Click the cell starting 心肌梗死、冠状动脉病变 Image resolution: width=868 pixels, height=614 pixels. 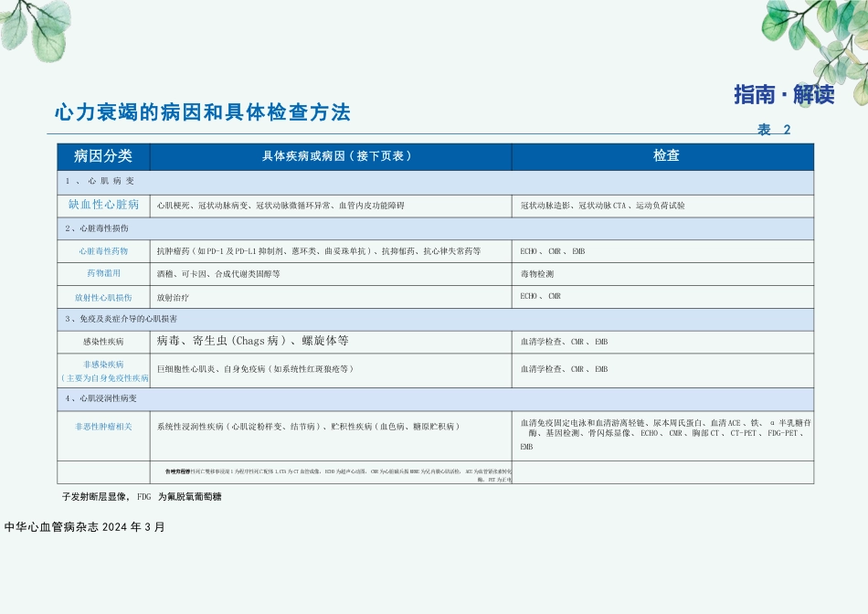[x=331, y=206]
